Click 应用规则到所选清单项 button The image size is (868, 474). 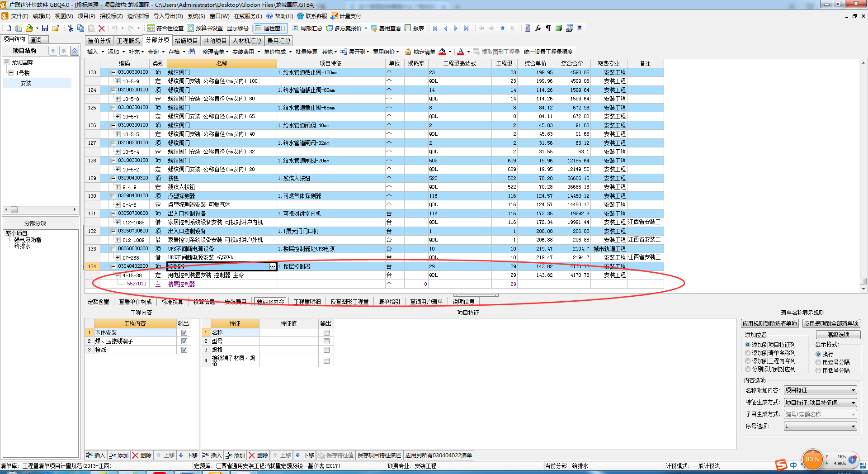[x=770, y=323]
